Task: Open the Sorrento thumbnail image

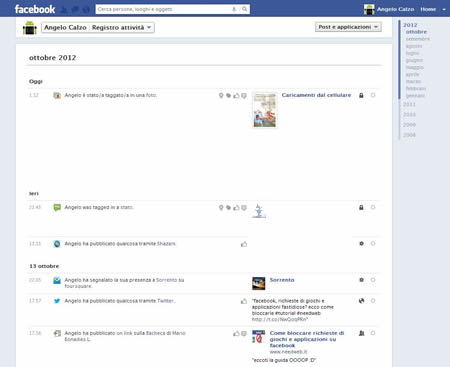Action: coord(259,283)
